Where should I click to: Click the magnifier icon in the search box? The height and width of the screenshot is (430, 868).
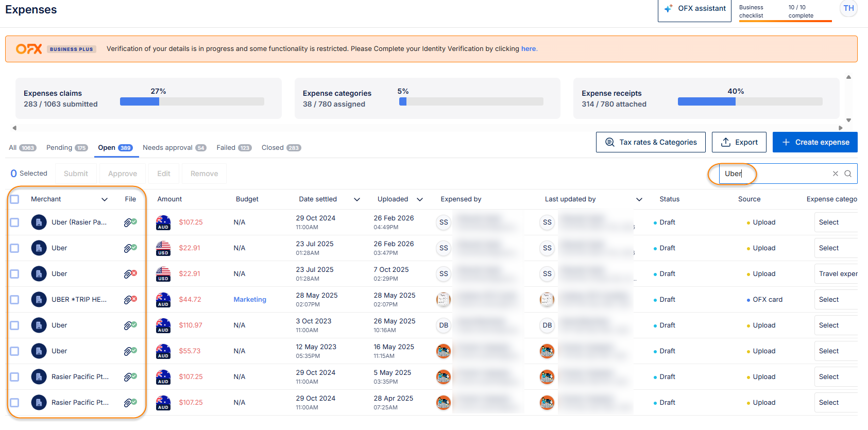(x=848, y=174)
